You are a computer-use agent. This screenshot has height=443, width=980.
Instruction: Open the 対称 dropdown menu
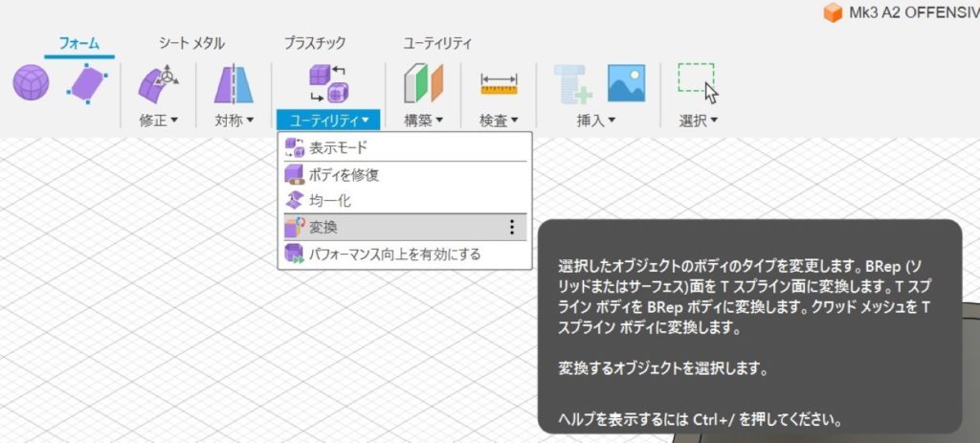(234, 121)
